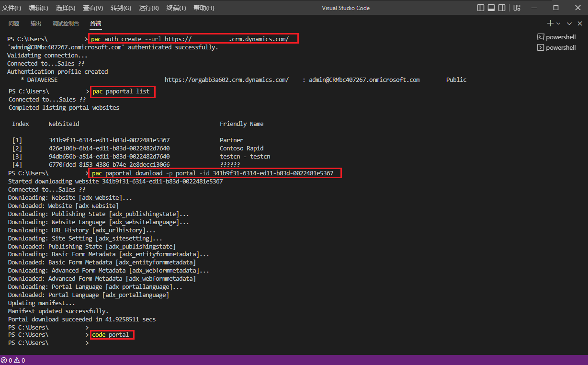Screen dimensions: 588x365
Task: Click 'Downloading: Site Setting' line
Action: point(85,238)
